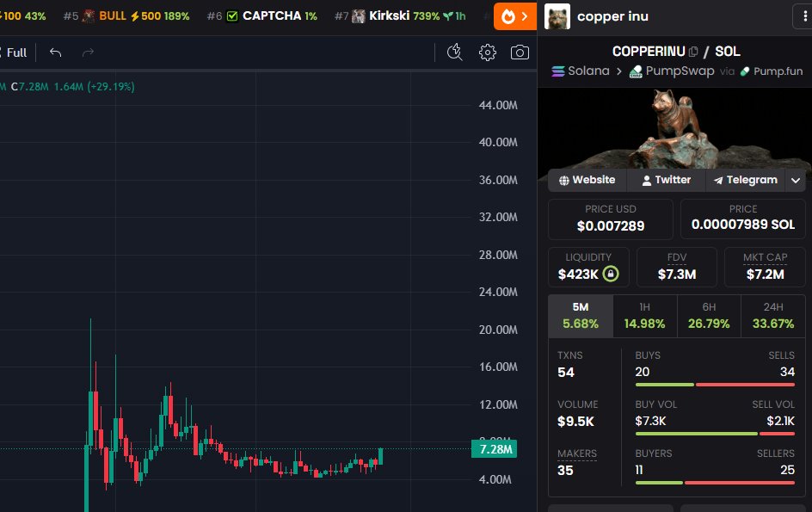The image size is (812, 512).
Task: Click the 7.28M current price label
Action: click(x=494, y=449)
